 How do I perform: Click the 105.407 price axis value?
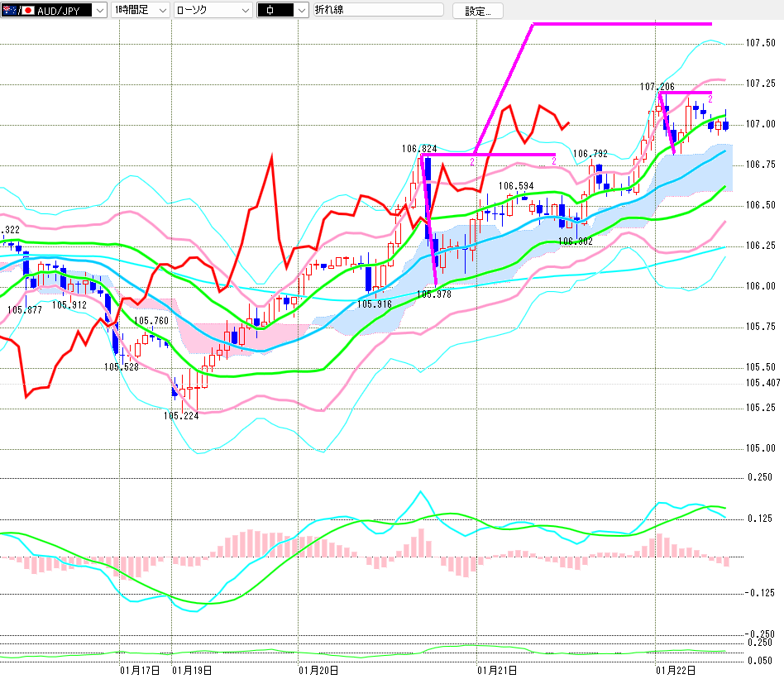(x=762, y=383)
